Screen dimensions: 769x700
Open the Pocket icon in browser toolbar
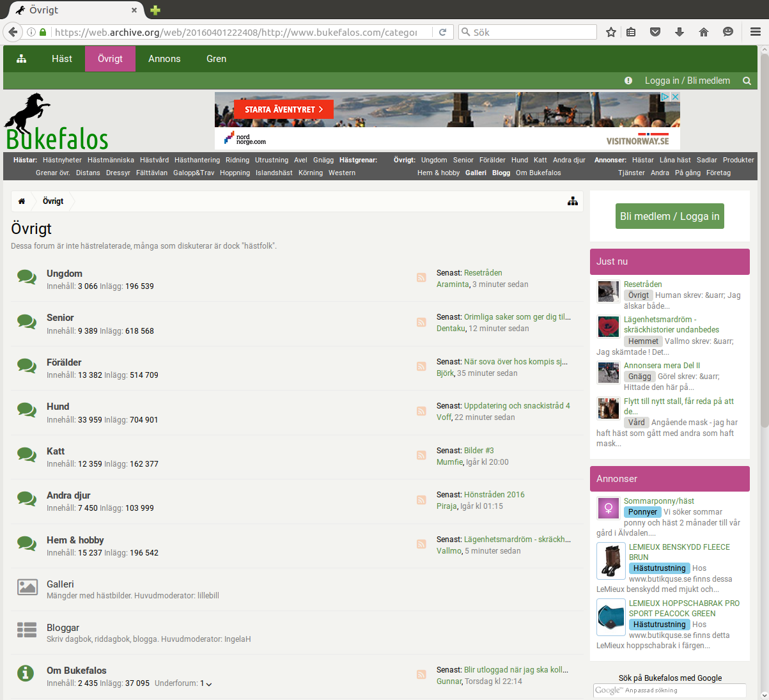click(x=655, y=32)
